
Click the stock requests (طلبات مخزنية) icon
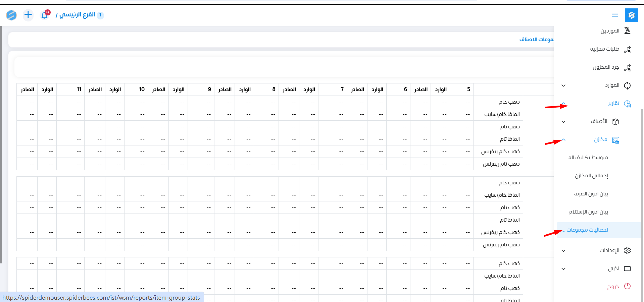point(627,49)
